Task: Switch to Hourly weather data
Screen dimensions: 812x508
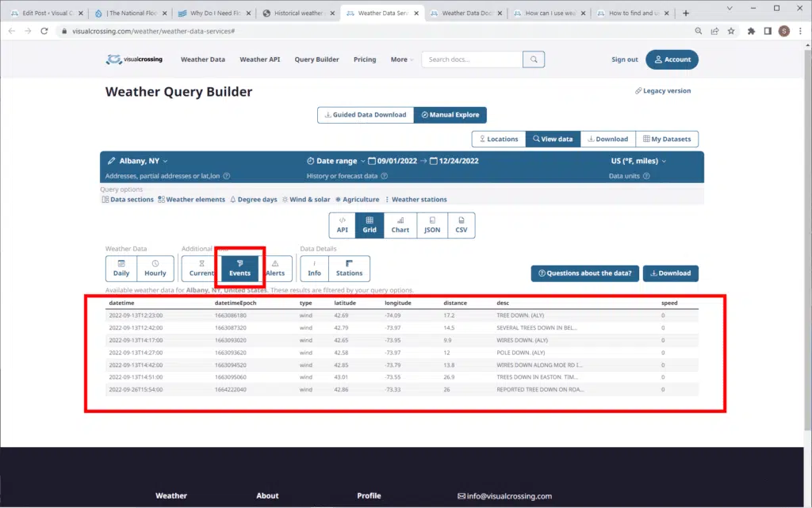Action: click(155, 269)
